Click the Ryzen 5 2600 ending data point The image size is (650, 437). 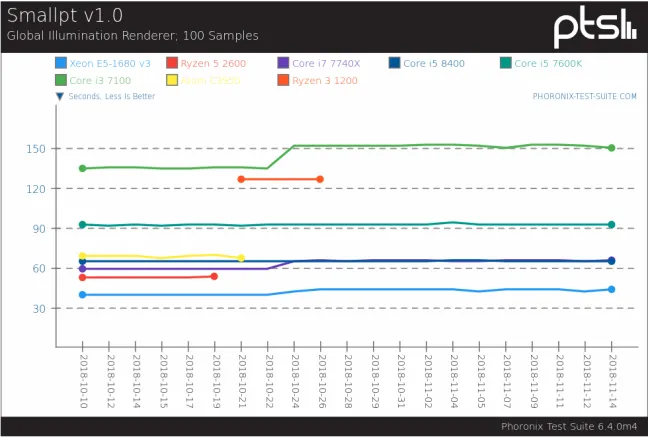pos(214,276)
